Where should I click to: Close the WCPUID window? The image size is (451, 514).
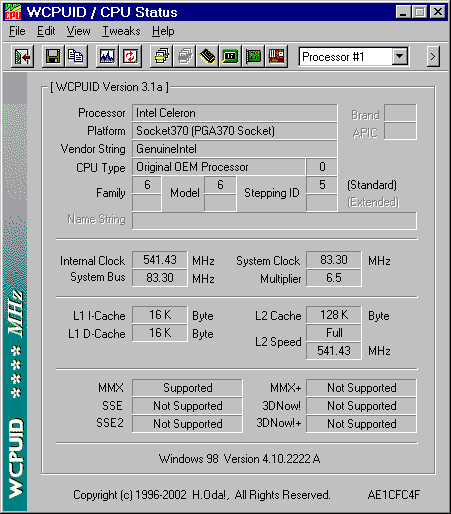point(438,12)
